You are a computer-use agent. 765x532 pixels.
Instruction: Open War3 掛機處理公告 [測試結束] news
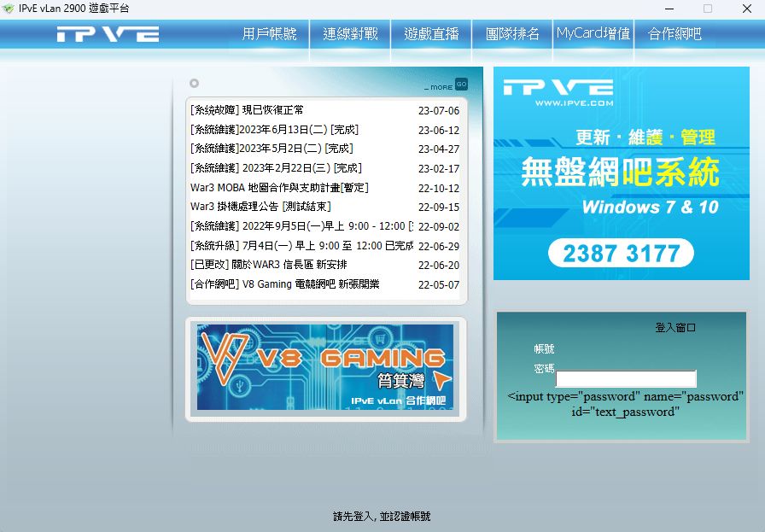point(260,207)
